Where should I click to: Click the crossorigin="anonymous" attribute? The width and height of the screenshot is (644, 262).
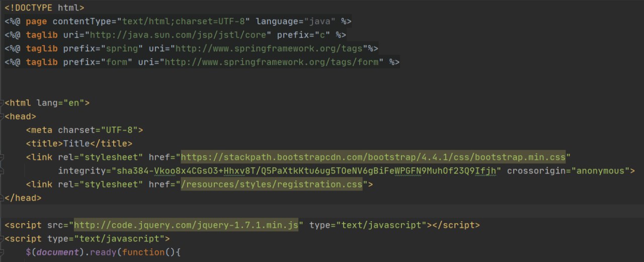tap(569, 171)
